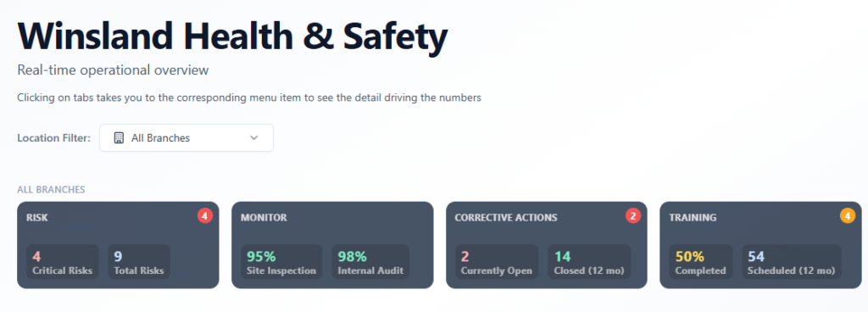Click the red 2 badge on Corrective Actions
Viewport: 868px width, 312px height.
tap(633, 215)
